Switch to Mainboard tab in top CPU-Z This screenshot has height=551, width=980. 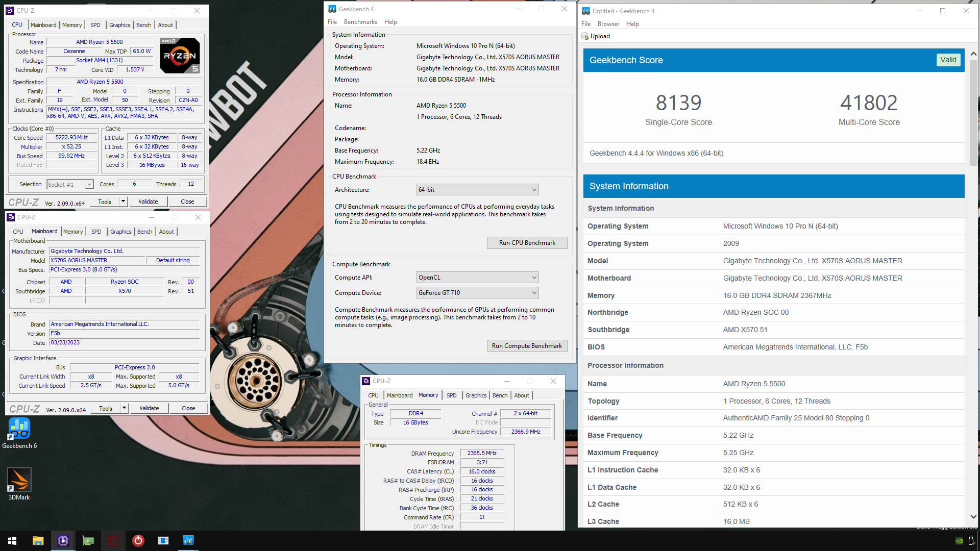tap(43, 25)
